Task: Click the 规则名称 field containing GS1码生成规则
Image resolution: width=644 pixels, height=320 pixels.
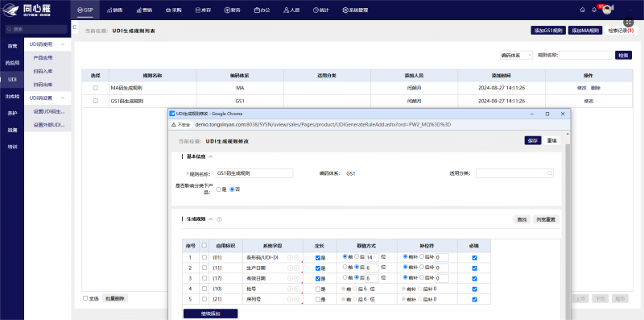Action: point(254,173)
